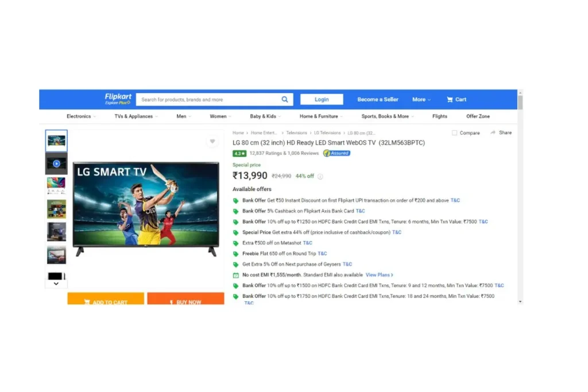Open T&C for Special Price offer
The width and height of the screenshot is (588, 392).
pos(396,232)
